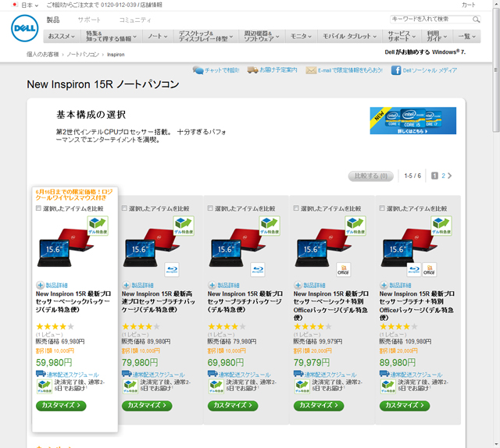Click the Facebook social media icon
Screen dimensions: 500x448
point(396,70)
